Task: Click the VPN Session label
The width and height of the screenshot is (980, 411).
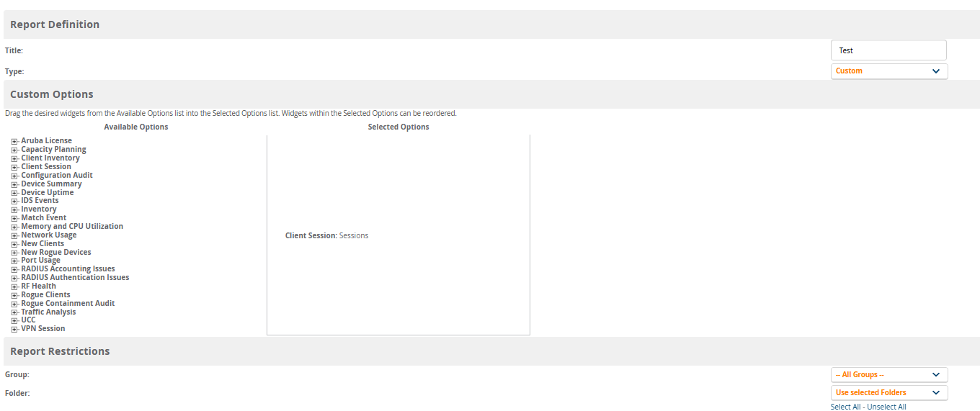Action: (43, 328)
